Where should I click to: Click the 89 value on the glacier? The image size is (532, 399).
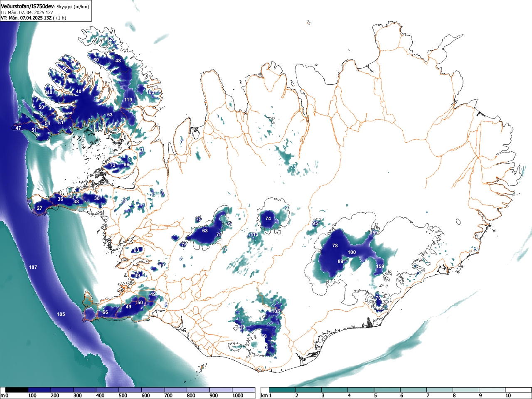(x=340, y=261)
